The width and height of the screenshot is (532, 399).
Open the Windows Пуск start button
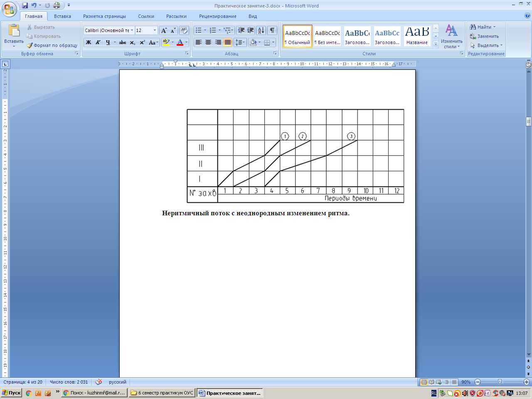tap(11, 393)
